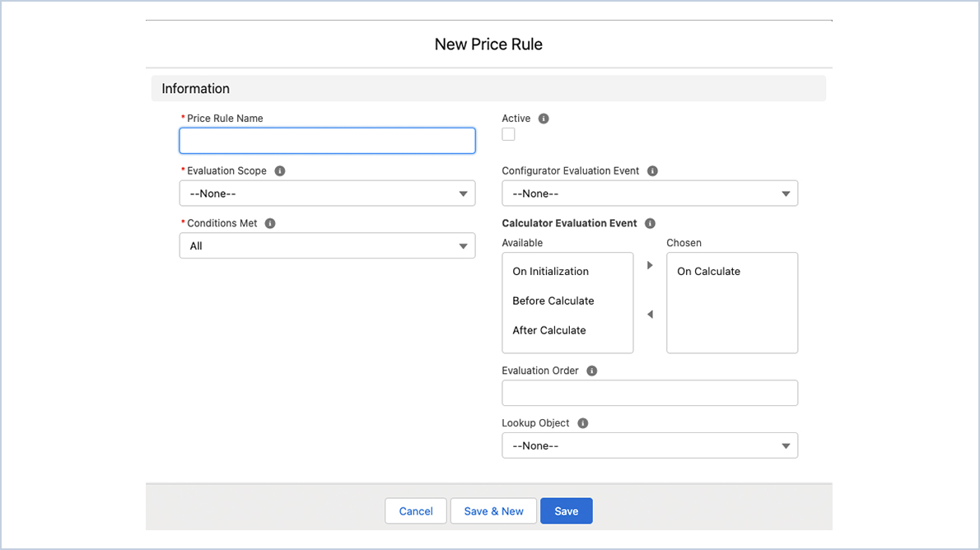Viewport: 980px width, 550px height.
Task: Click the Evaluation Order info icon
Action: [591, 371]
